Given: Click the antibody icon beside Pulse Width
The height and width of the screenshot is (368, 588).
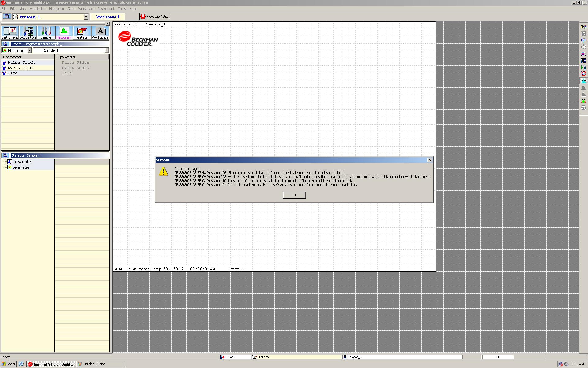Looking at the screenshot, I should click(x=4, y=63).
